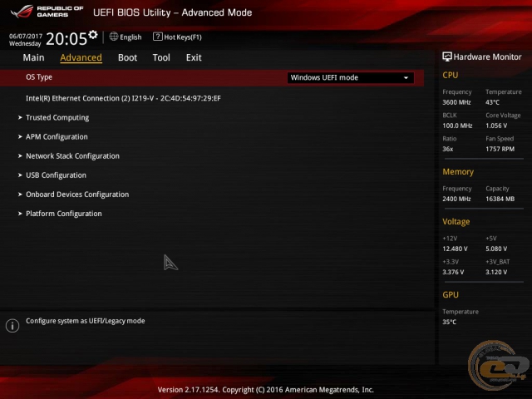
Task: Click BCLK value 100.0 MHz
Action: click(457, 126)
